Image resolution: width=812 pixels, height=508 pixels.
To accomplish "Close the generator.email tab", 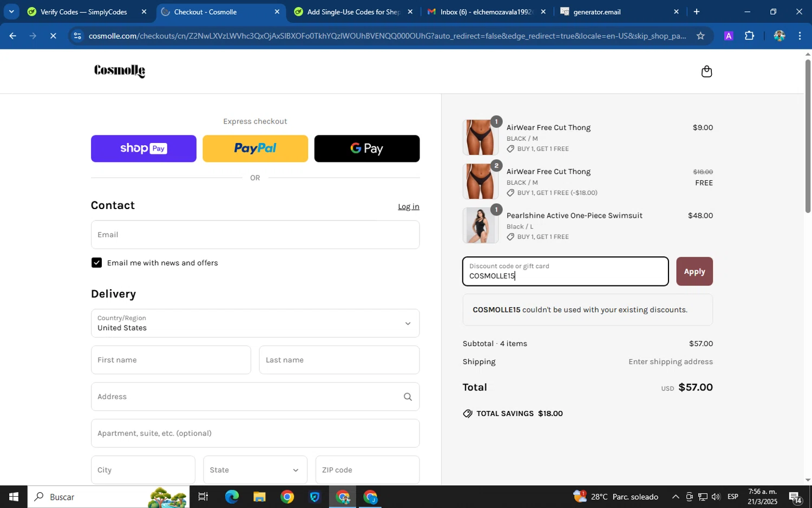I will coord(676,11).
